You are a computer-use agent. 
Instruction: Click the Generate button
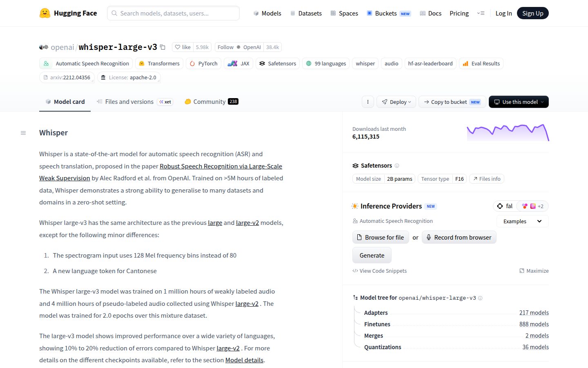click(x=372, y=256)
